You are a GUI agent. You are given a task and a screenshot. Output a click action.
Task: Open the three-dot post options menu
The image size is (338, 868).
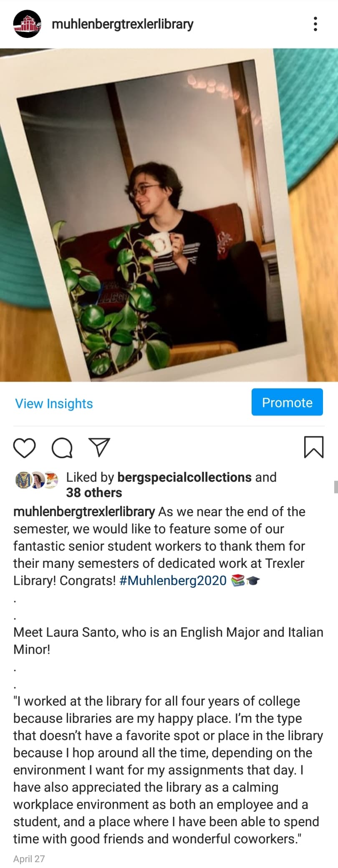pyautogui.click(x=315, y=24)
